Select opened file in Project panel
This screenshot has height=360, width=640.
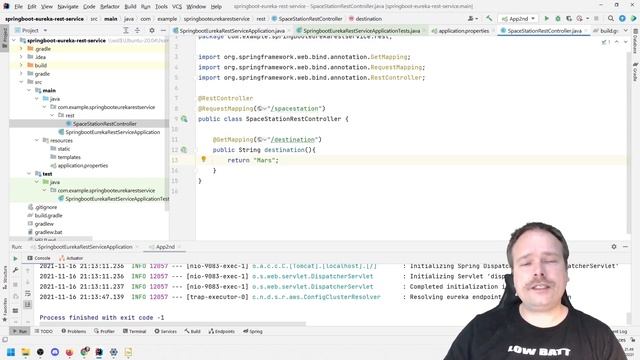click(x=126, y=31)
